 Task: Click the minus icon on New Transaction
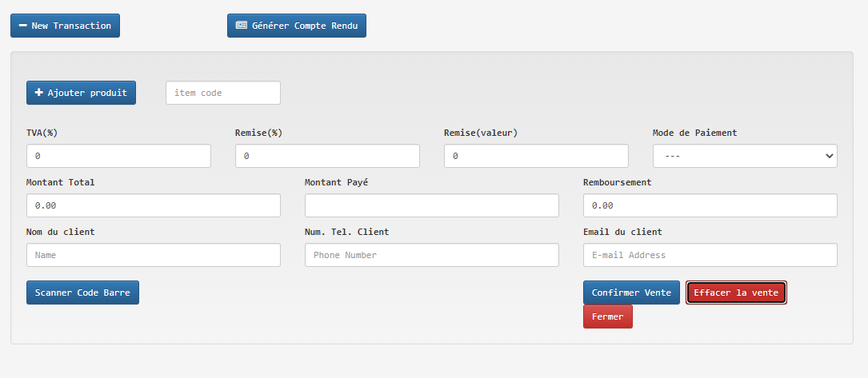(x=23, y=26)
